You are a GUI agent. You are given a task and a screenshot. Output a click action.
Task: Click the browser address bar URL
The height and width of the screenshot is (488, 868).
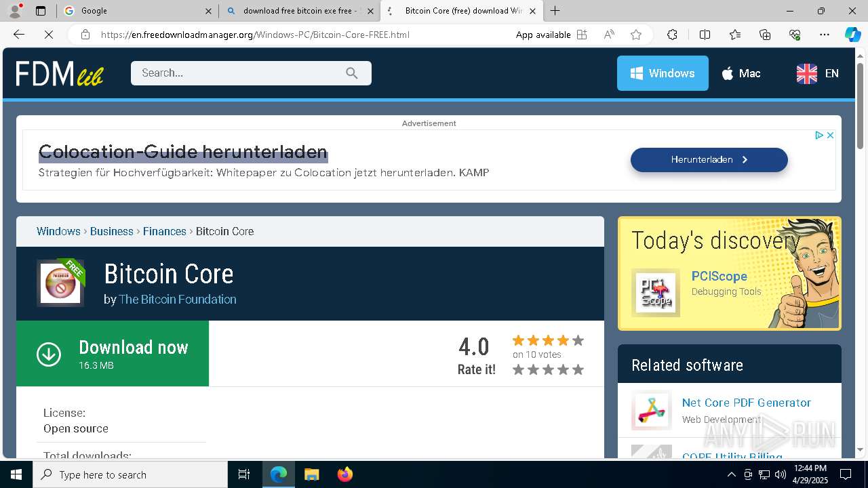click(x=255, y=35)
